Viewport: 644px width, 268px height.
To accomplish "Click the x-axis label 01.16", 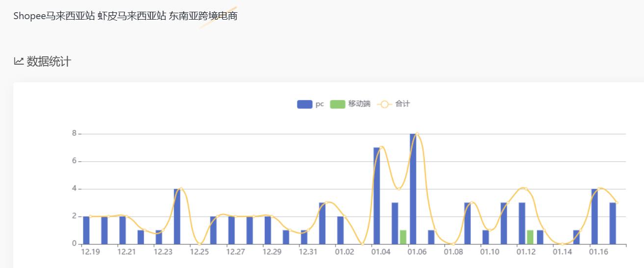I will (598, 252).
